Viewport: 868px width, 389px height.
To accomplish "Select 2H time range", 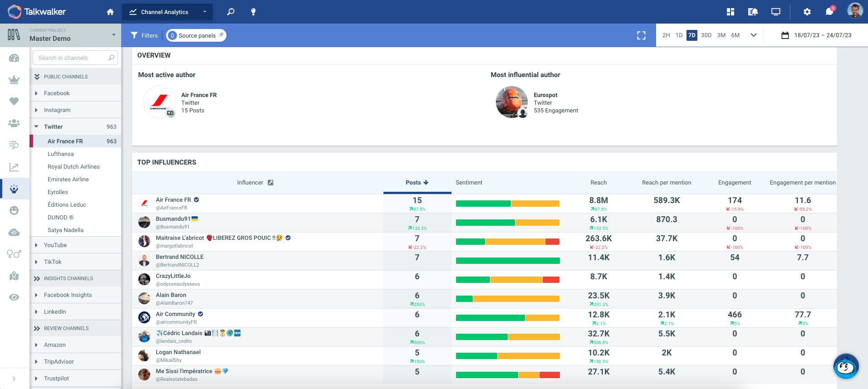I will (666, 35).
